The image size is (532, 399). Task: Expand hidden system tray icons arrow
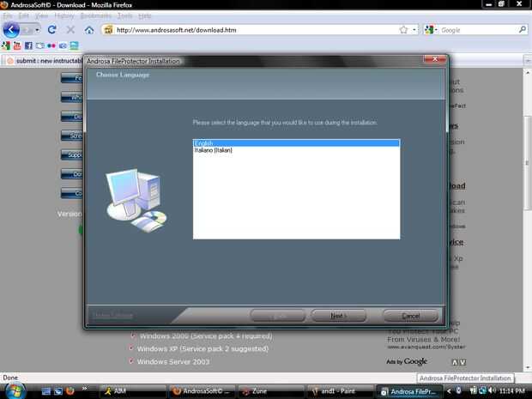[x=449, y=391]
